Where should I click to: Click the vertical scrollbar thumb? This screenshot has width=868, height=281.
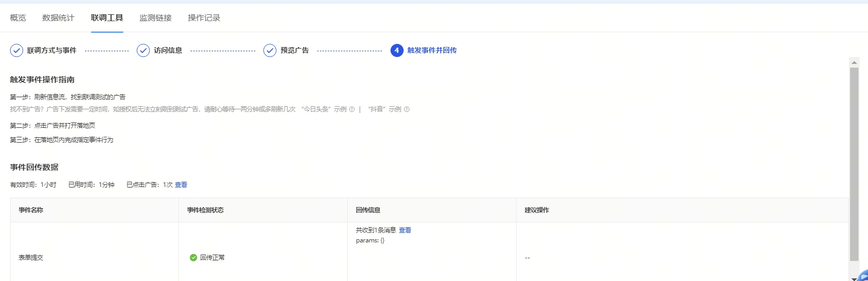point(854,164)
